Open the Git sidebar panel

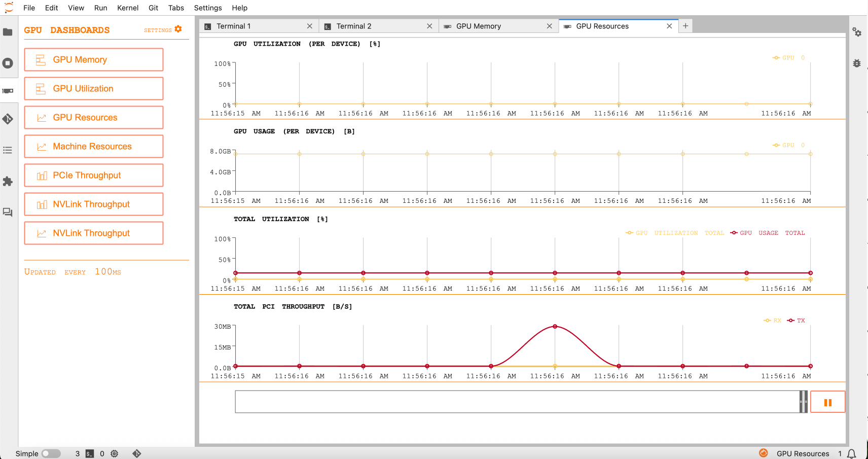click(8, 119)
